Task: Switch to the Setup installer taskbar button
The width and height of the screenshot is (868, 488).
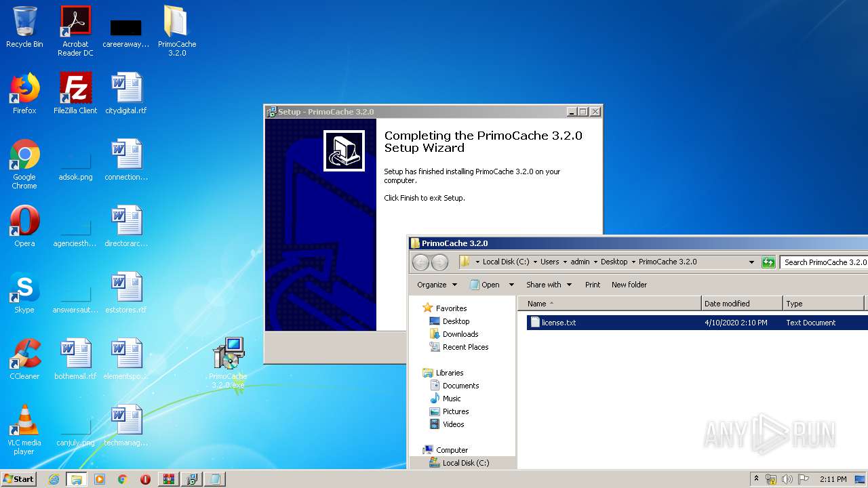Action: (192, 479)
